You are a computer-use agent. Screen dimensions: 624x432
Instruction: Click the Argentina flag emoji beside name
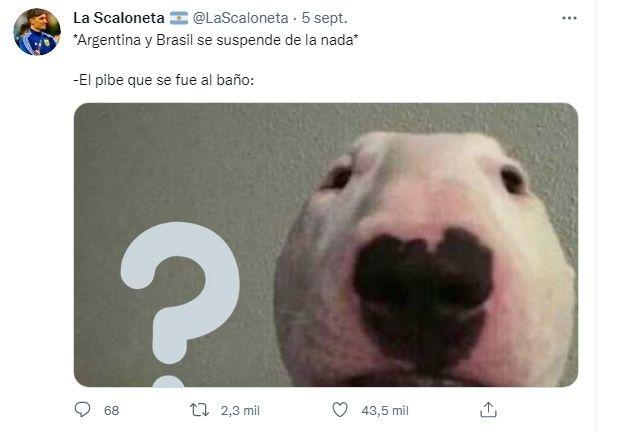[179, 18]
